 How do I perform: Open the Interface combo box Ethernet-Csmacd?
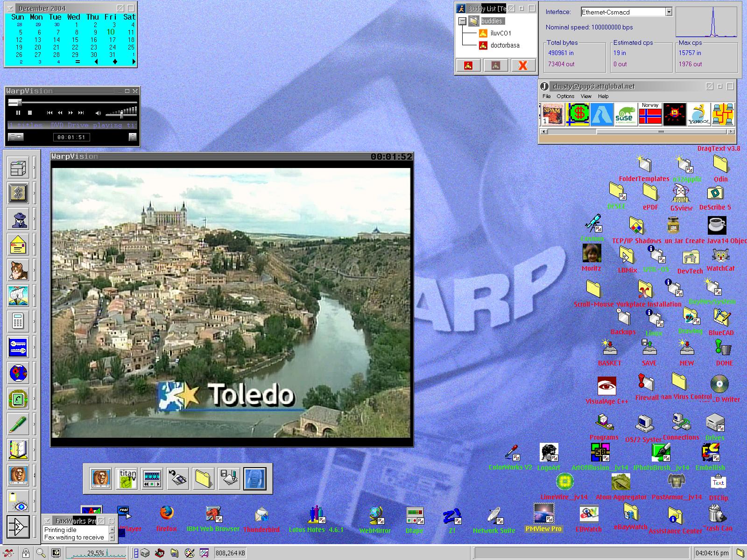click(627, 12)
